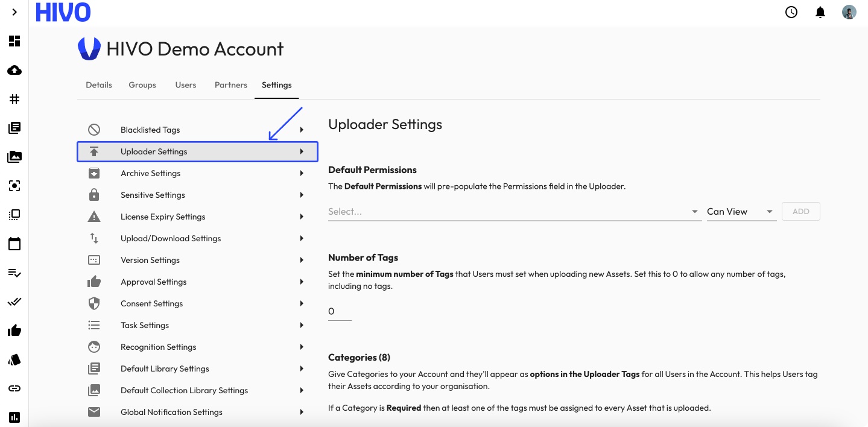
Task: Open the clock history icon in header
Action: [x=791, y=12]
